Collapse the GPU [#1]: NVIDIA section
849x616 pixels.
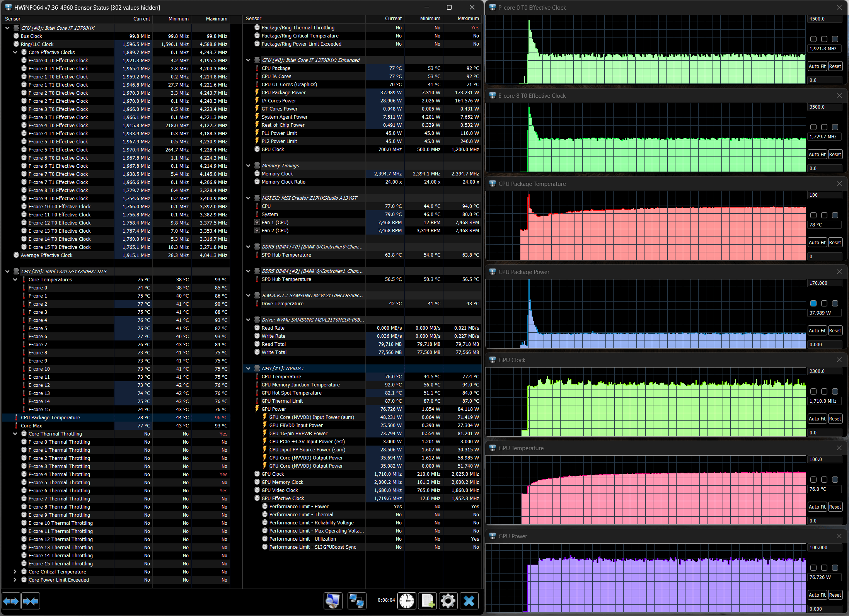coord(248,368)
